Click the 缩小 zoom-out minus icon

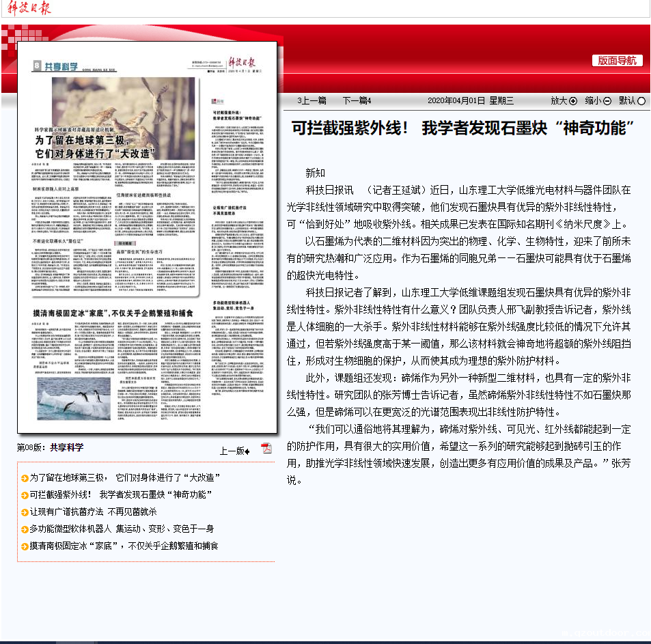tap(607, 101)
